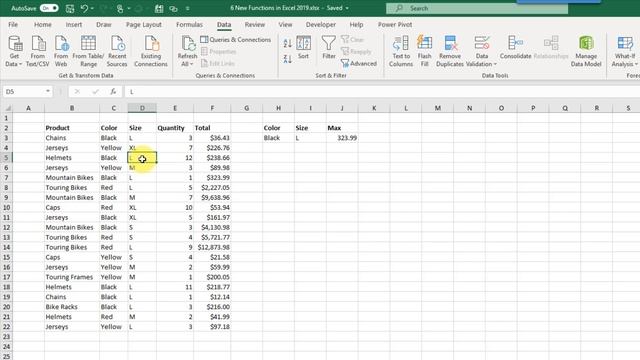Click the $2,227.05 total cell

click(212, 188)
